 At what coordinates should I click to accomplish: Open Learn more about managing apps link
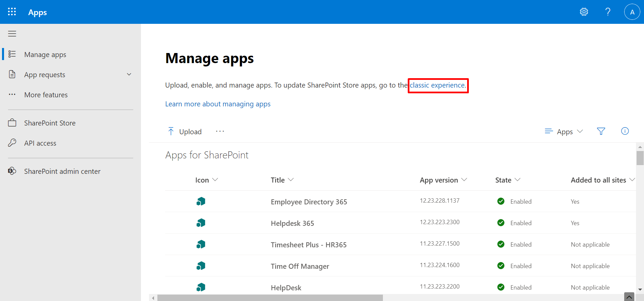(218, 104)
